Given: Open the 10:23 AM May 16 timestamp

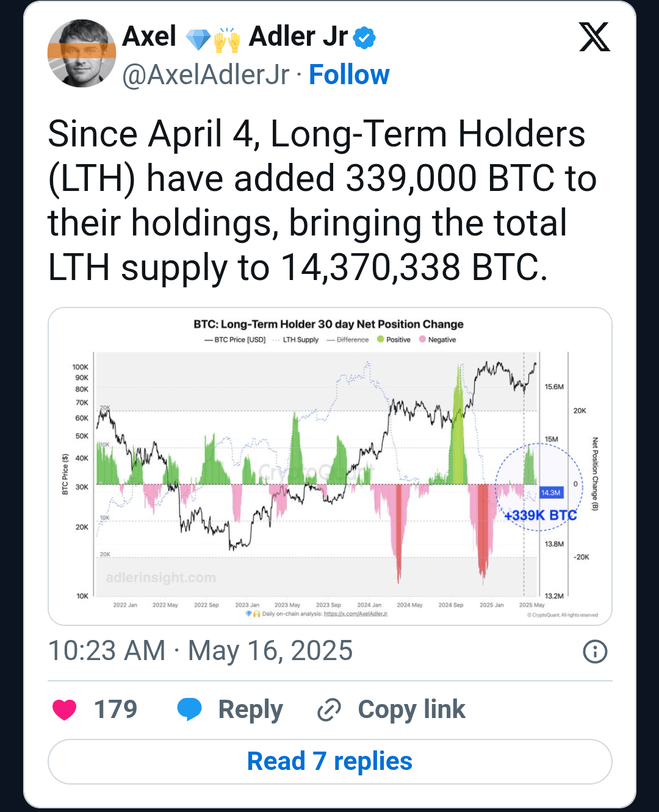Looking at the screenshot, I should point(200,651).
